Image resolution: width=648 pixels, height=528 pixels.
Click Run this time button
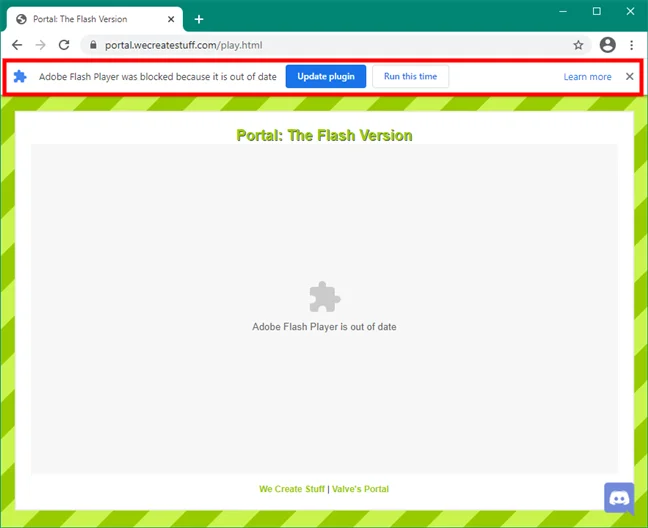click(410, 76)
